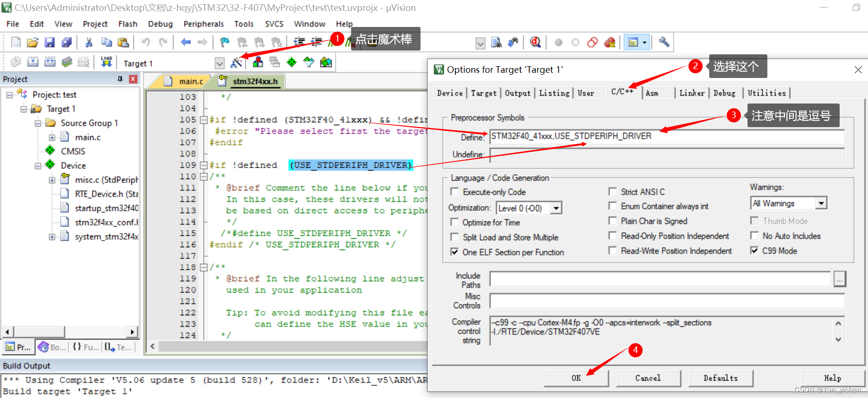Click the Cancel button
The width and height of the screenshot is (868, 398).
click(x=648, y=378)
